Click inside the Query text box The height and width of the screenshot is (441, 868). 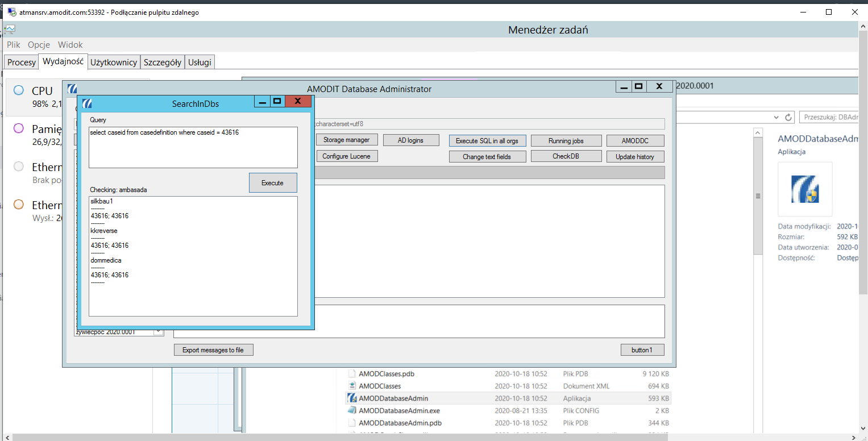tap(193, 147)
